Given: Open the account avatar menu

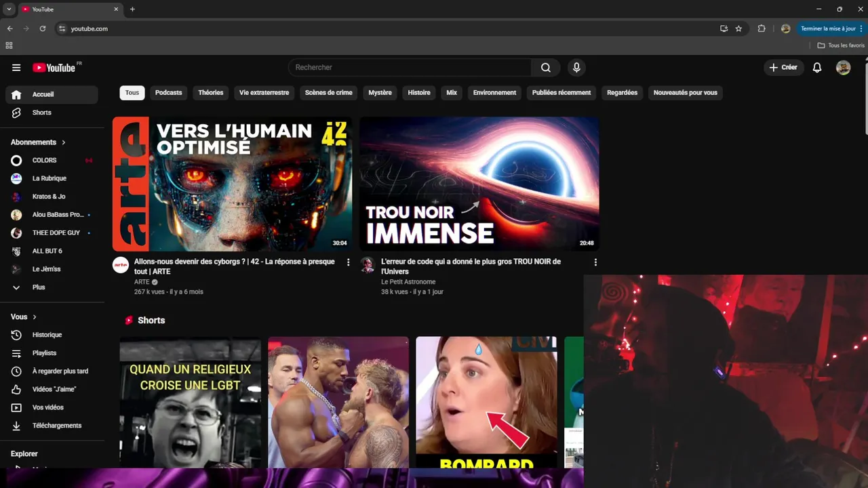Looking at the screenshot, I should coord(843,68).
